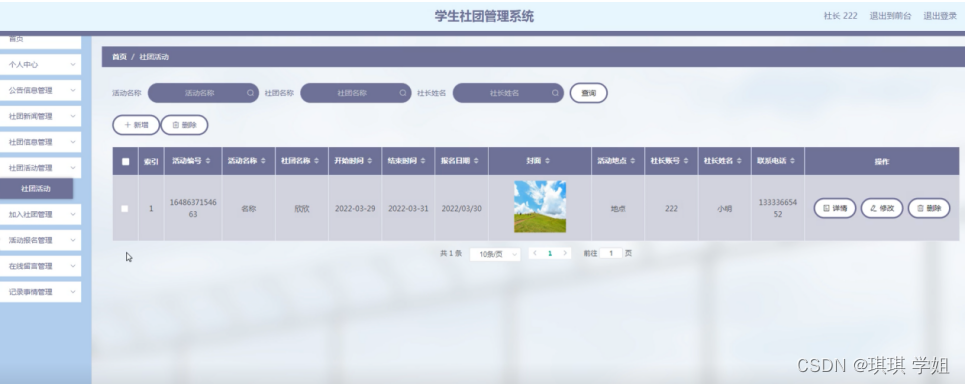The height and width of the screenshot is (384, 965).
Task: Click the 2022/03/30 signup date cell
Action: tap(462, 209)
